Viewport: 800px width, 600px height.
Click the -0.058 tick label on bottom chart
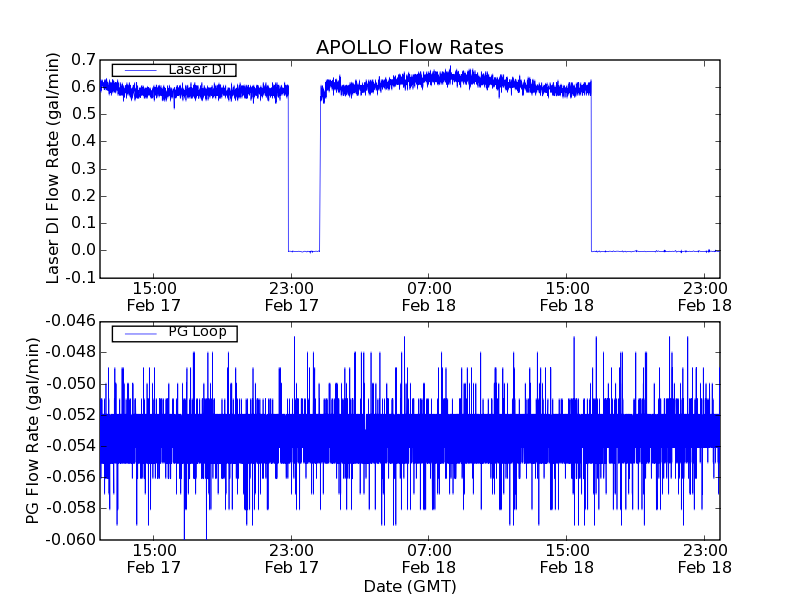pos(70,508)
